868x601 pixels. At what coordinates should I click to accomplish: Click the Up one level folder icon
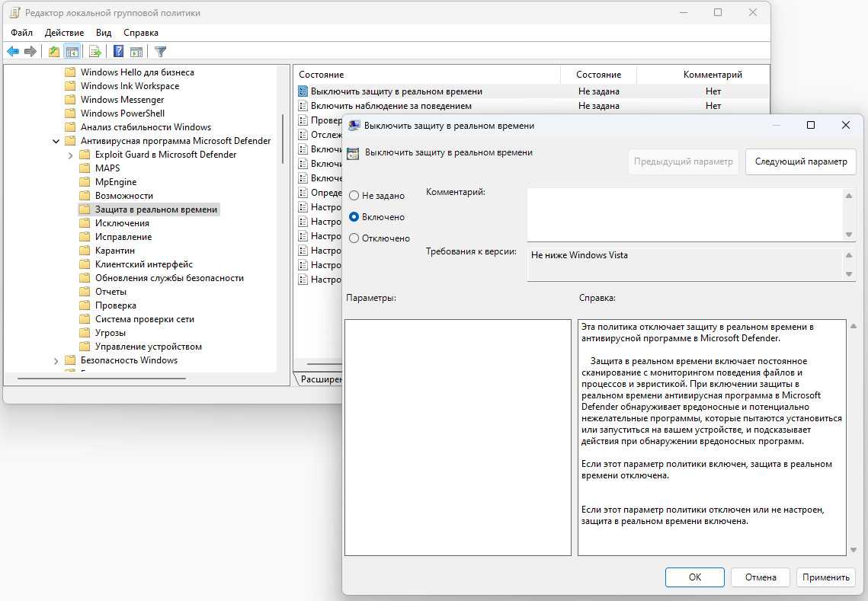[53, 52]
